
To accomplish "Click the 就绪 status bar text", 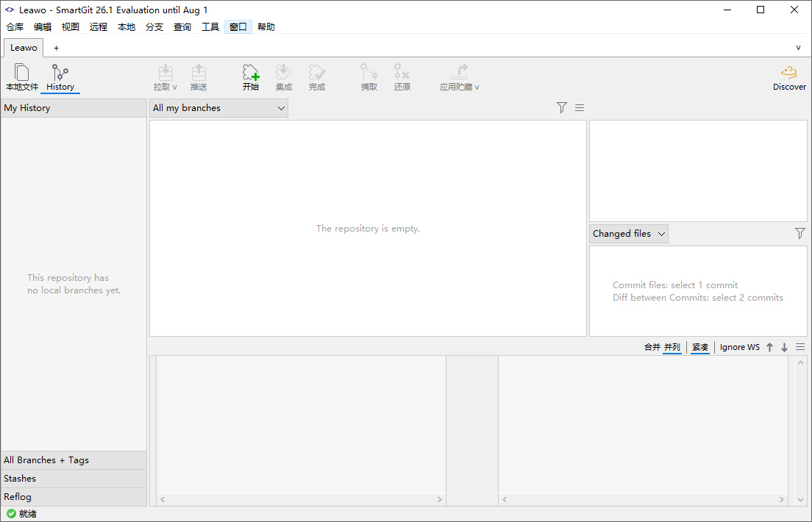I will coord(28,514).
